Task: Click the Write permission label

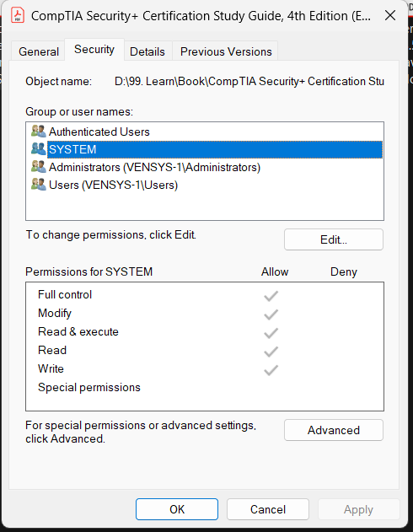Action: point(51,368)
